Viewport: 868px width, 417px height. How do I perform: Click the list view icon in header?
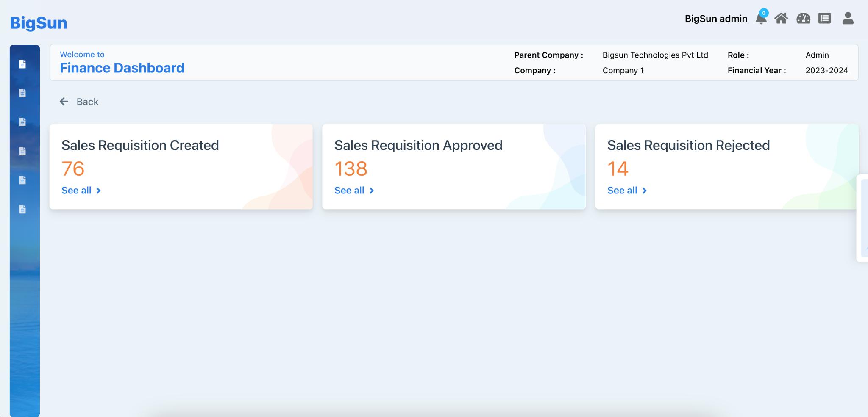pyautogui.click(x=824, y=19)
